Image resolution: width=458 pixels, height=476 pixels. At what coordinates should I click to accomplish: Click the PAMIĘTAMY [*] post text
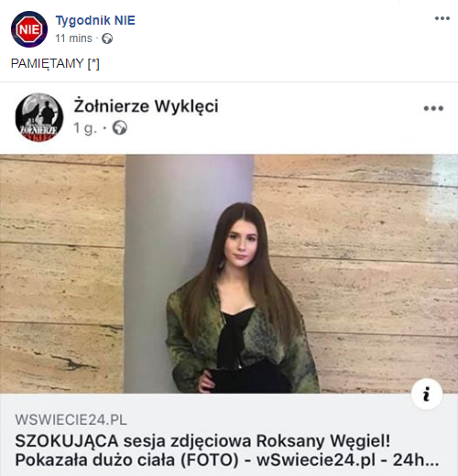55,63
